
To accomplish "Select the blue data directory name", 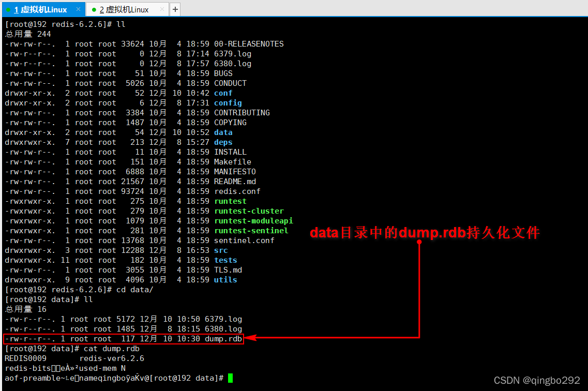I will 223,132.
